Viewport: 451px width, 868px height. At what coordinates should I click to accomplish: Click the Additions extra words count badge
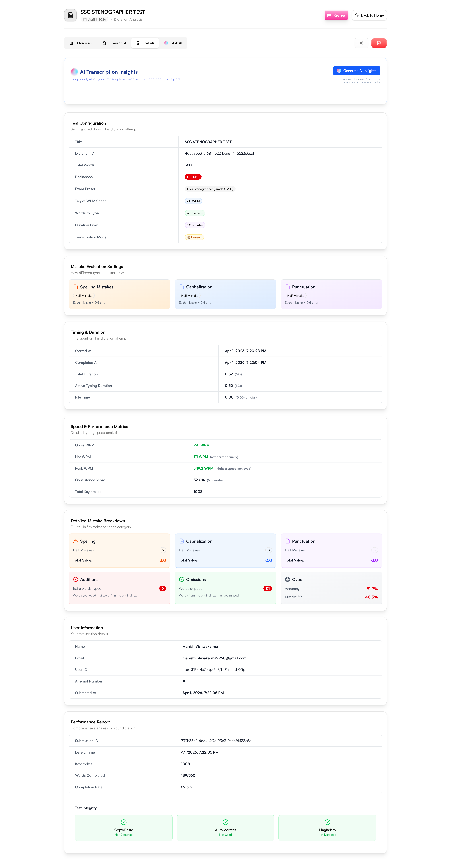pyautogui.click(x=163, y=589)
